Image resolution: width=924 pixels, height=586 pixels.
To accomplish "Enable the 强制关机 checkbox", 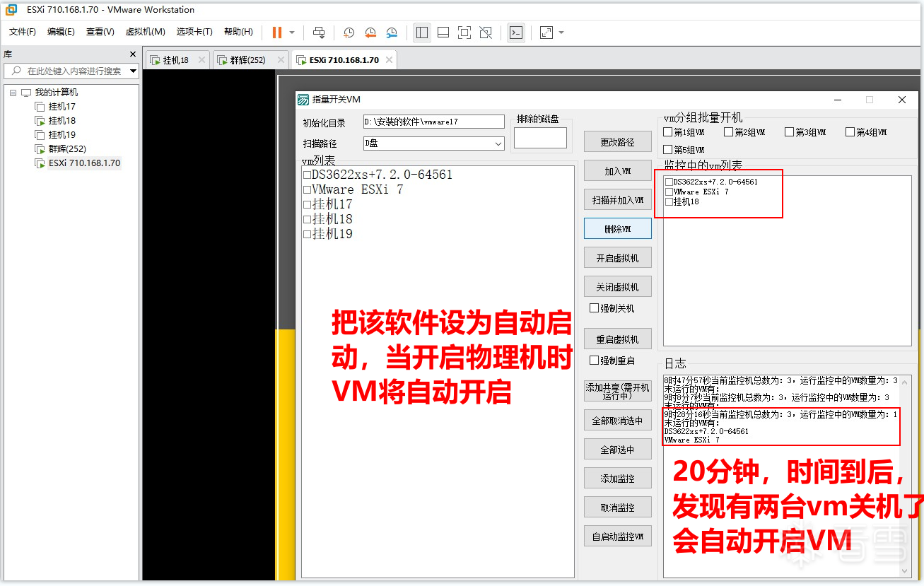I will 594,308.
